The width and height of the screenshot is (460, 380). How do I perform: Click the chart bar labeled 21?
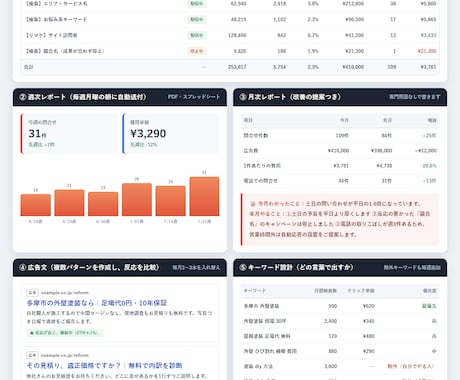tap(69, 203)
